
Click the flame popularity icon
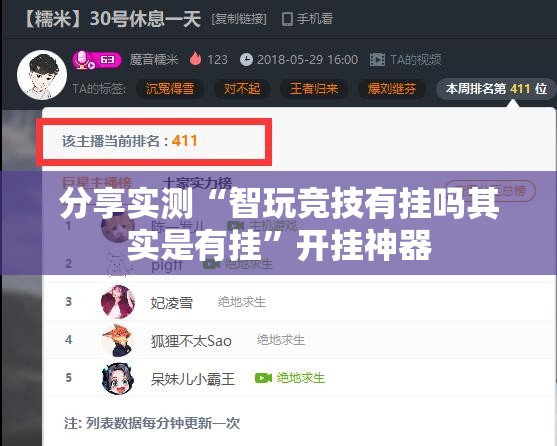point(195,59)
